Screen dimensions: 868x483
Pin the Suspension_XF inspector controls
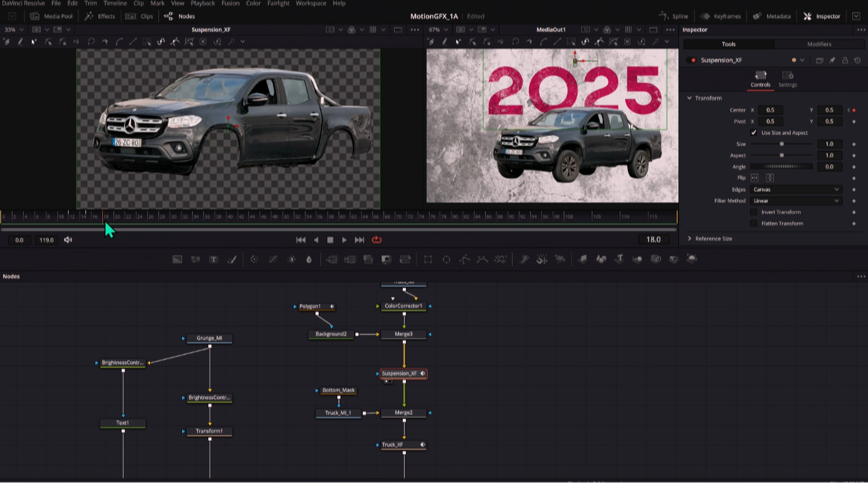pos(832,60)
